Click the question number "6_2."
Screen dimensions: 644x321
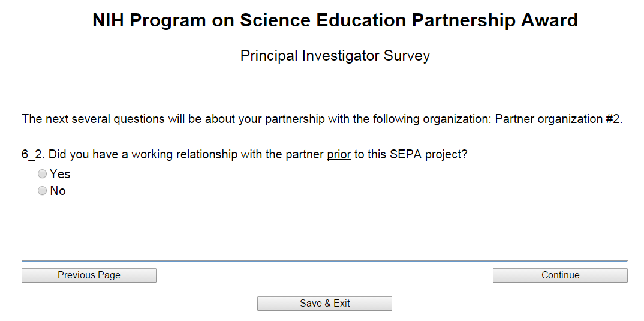click(x=34, y=154)
